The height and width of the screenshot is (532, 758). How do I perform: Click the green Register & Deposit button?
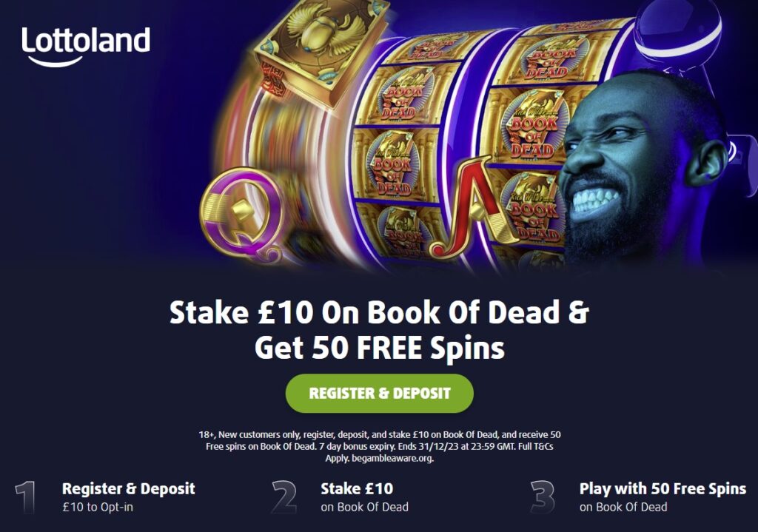coord(380,393)
